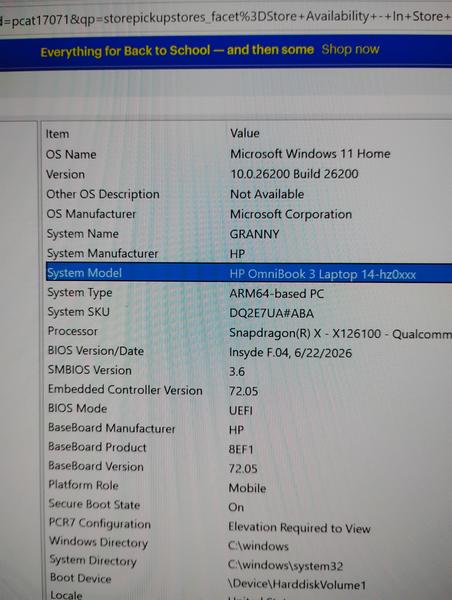Select the Locale row label
Image resolution: width=452 pixels, height=600 pixels.
tap(66, 595)
